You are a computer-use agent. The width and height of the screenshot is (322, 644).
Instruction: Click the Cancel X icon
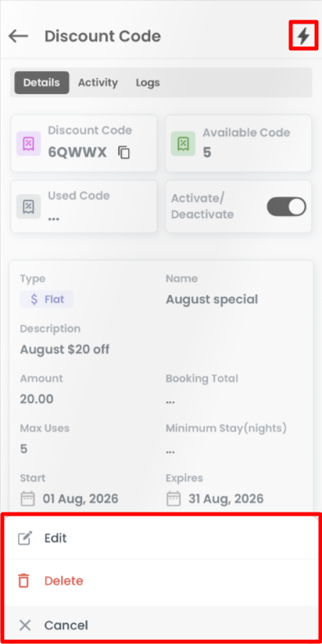25,625
